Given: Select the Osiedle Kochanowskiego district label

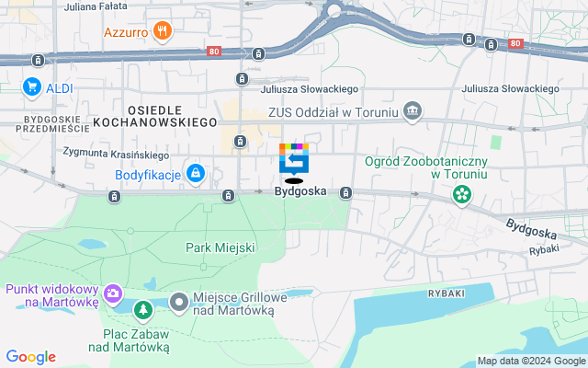Looking at the screenshot, I should [x=155, y=117].
